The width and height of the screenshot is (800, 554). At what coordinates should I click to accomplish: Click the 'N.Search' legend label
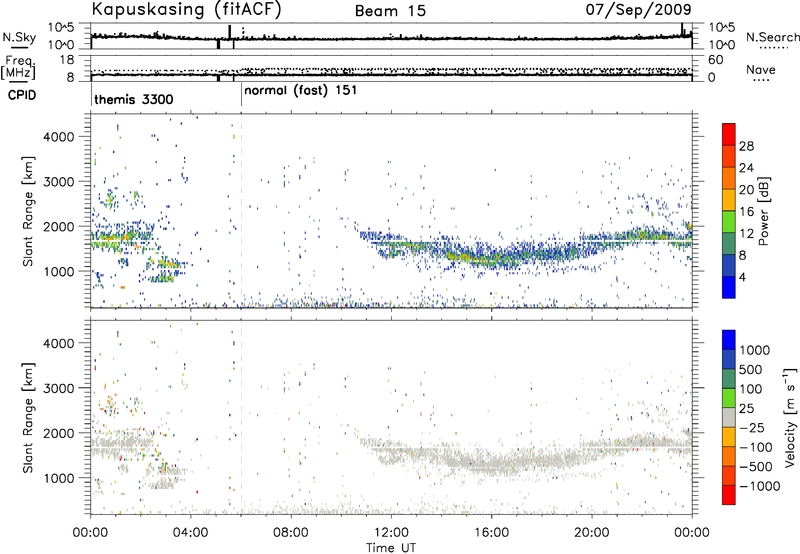click(x=772, y=37)
